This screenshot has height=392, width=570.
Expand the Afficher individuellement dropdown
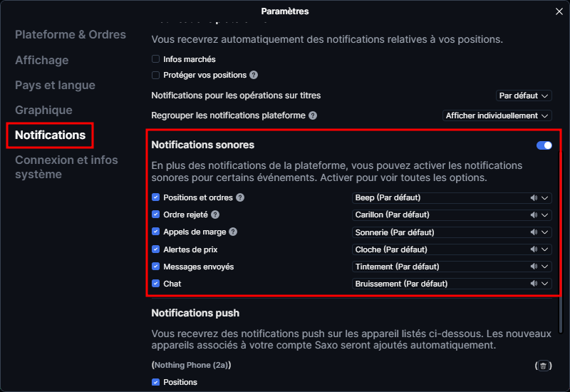497,115
